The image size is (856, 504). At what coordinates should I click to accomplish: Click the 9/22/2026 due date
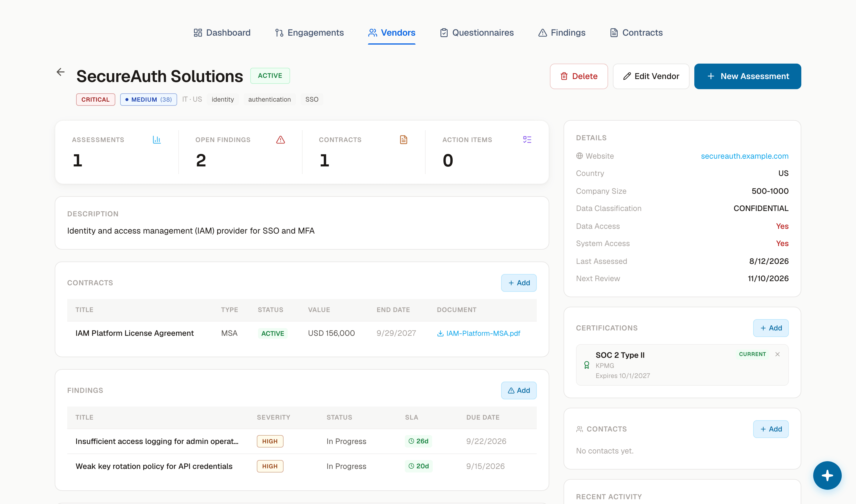486,442
